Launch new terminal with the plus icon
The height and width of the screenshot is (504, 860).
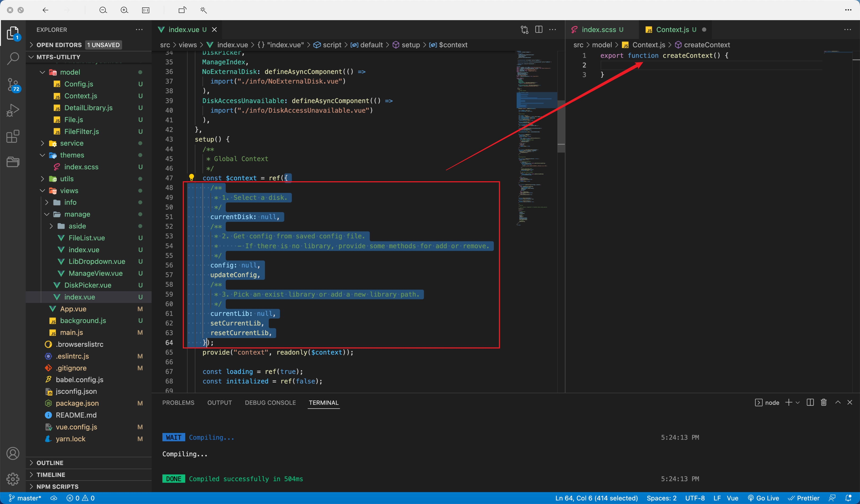tap(789, 402)
